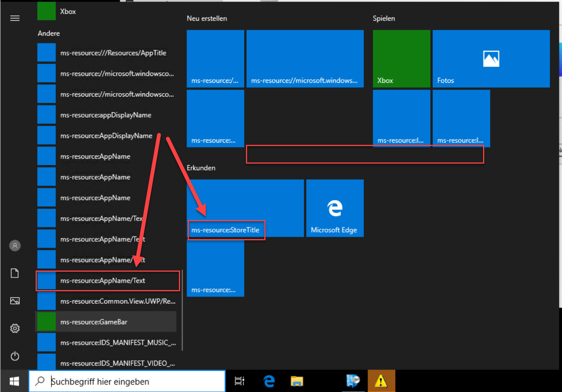Viewport: 562px width, 392px height.
Task: Open File Explorer from the taskbar
Action: (x=297, y=381)
